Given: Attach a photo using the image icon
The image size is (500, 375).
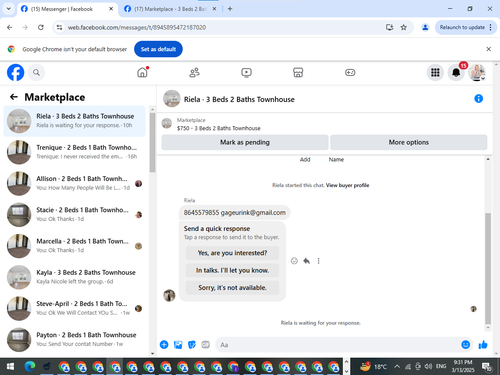Looking at the screenshot, I should pos(178,345).
